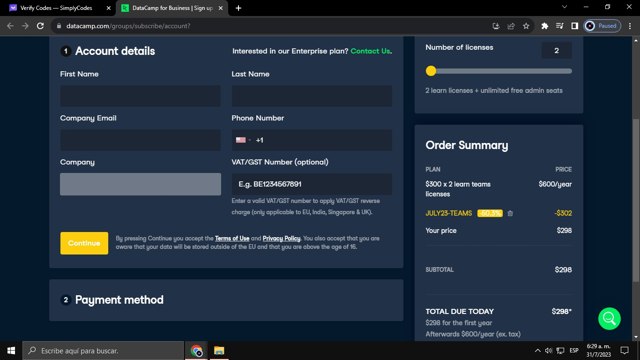Click the share page icon

click(511, 26)
